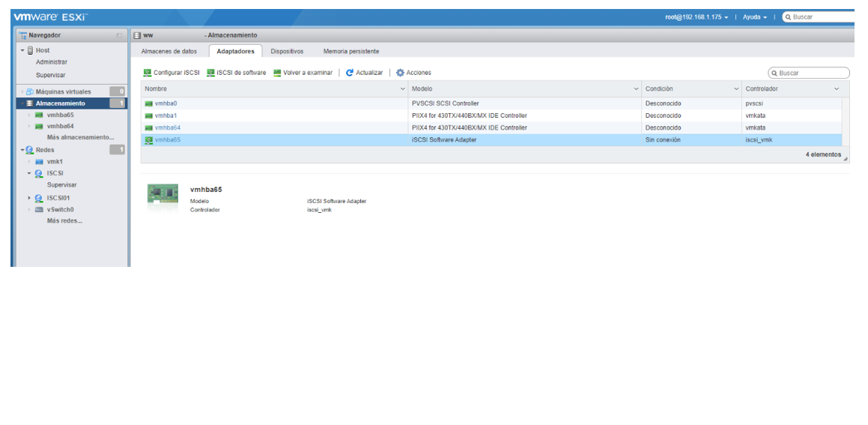The height and width of the screenshot is (425, 868).
Task: Select vmhba1 adapter row link
Action: coord(166,116)
